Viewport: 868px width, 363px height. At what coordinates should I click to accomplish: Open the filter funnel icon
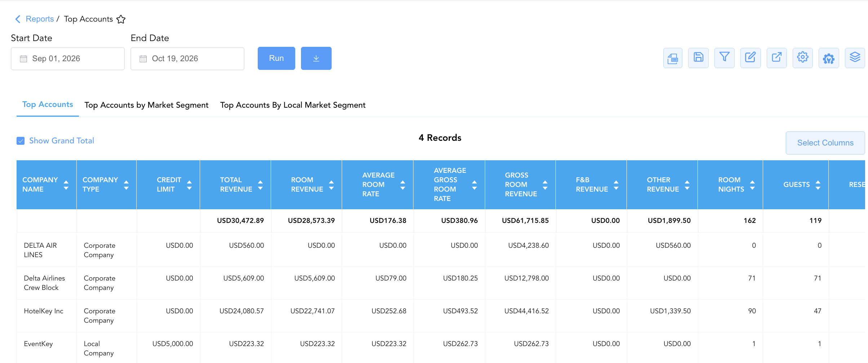tap(724, 58)
